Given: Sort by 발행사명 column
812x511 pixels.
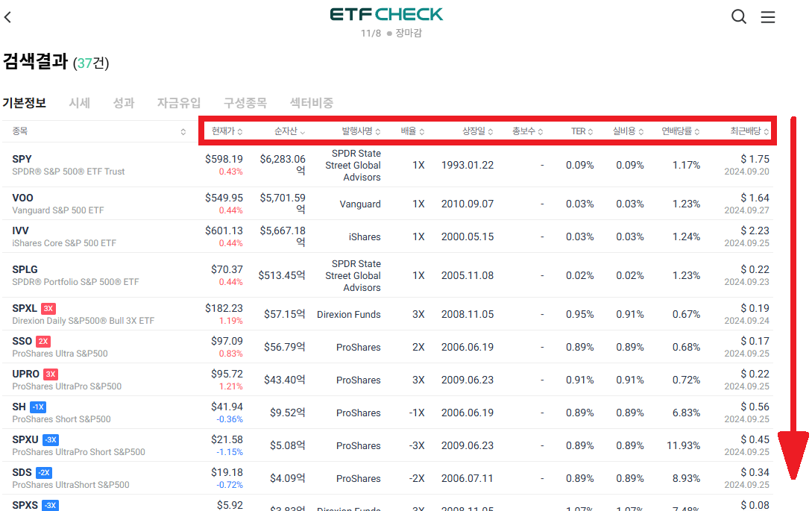Looking at the screenshot, I should [361, 131].
